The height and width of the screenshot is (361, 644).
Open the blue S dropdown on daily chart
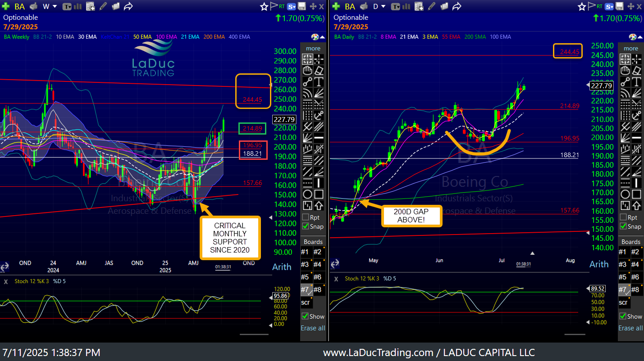[x=609, y=6]
